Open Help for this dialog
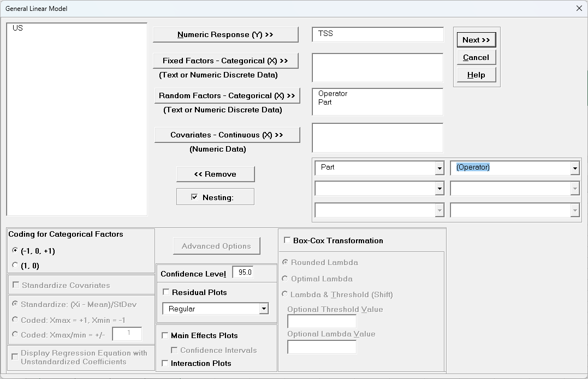This screenshot has width=588, height=379. coord(476,75)
